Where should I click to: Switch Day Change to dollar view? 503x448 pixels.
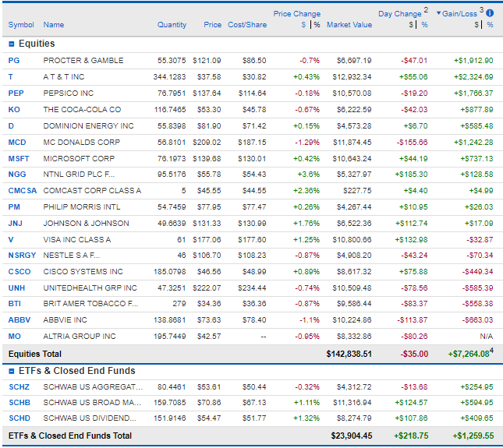pyautogui.click(x=411, y=25)
